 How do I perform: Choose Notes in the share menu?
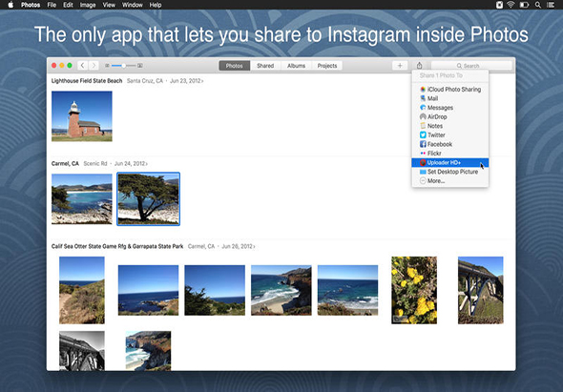[x=449, y=126]
